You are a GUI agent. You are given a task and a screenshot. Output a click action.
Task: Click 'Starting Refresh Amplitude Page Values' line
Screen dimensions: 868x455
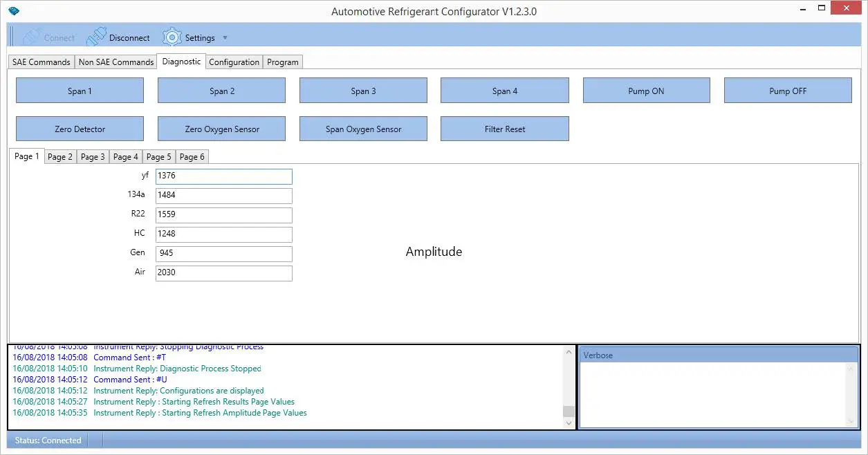pyautogui.click(x=160, y=413)
